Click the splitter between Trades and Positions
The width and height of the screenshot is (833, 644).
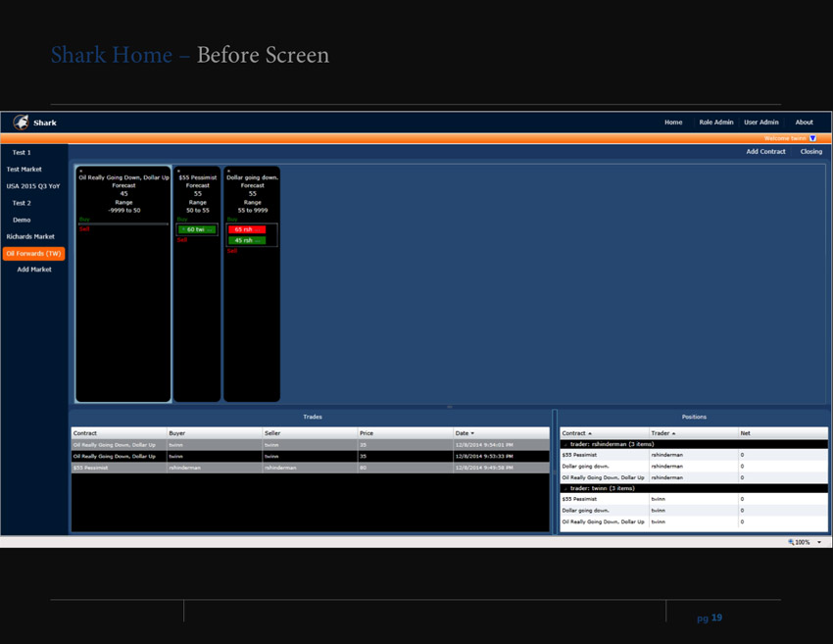[x=555, y=471]
